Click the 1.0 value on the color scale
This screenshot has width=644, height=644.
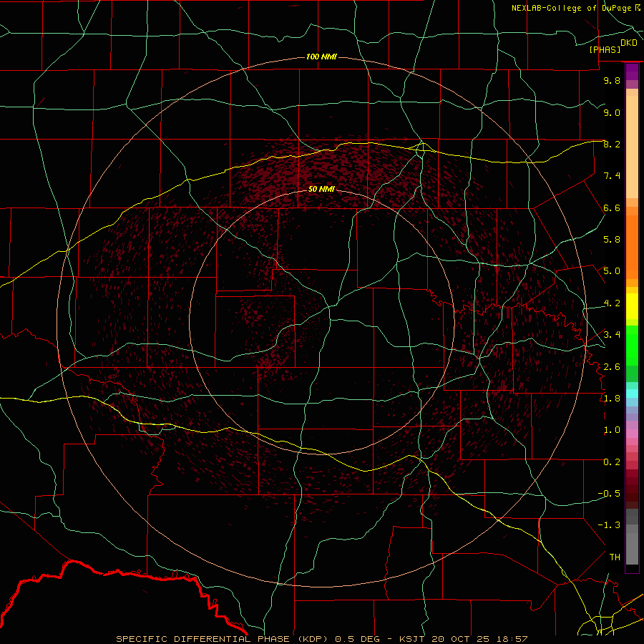[612, 430]
